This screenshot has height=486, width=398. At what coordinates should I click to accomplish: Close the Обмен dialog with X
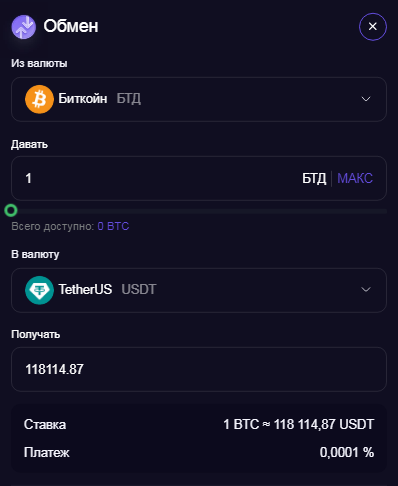coord(373,27)
